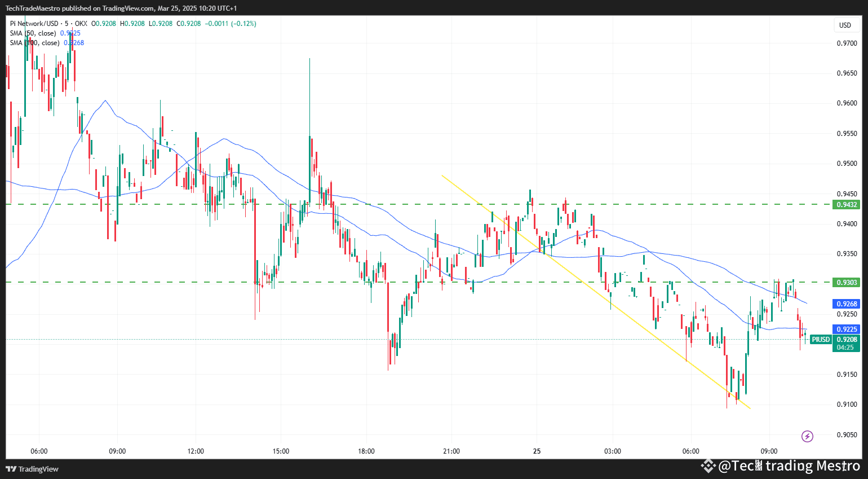Click the 15:00 time axis label
The height and width of the screenshot is (479, 868).
281,451
